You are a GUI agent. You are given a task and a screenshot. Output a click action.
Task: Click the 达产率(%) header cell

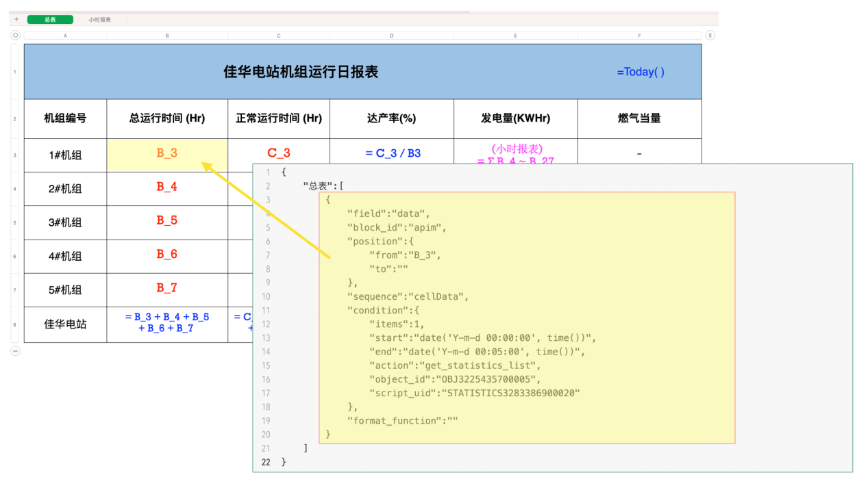click(391, 118)
